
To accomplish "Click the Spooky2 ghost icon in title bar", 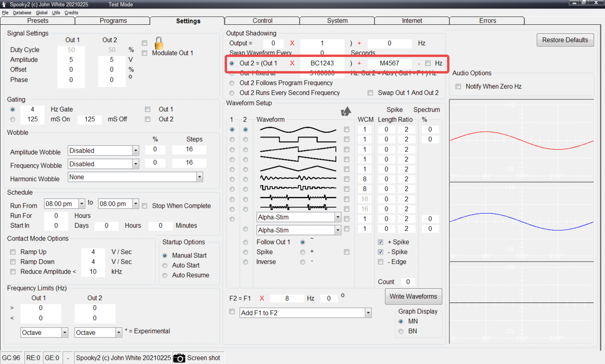I will tap(4, 4).
